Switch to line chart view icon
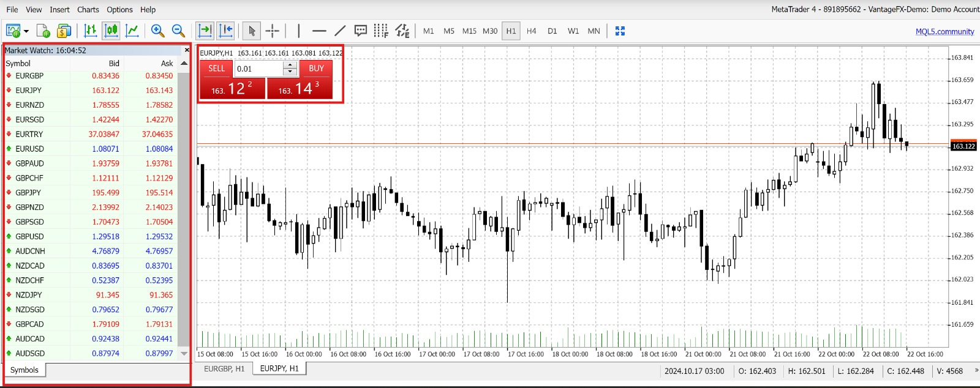This screenshot has width=980, height=388. point(132,31)
